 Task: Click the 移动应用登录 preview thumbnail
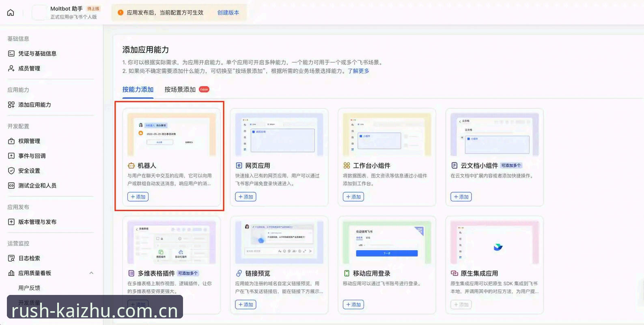coord(387,243)
